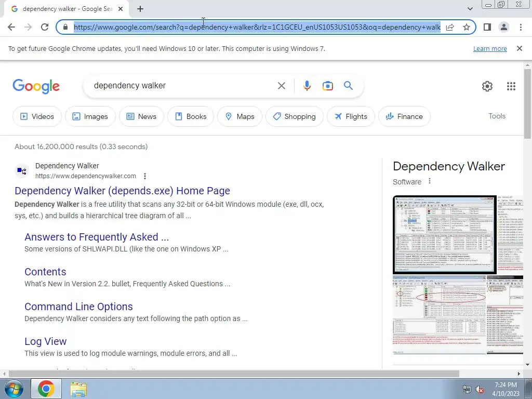Switch to Maps results
Image resolution: width=532 pixels, height=399 pixels.
(240, 116)
